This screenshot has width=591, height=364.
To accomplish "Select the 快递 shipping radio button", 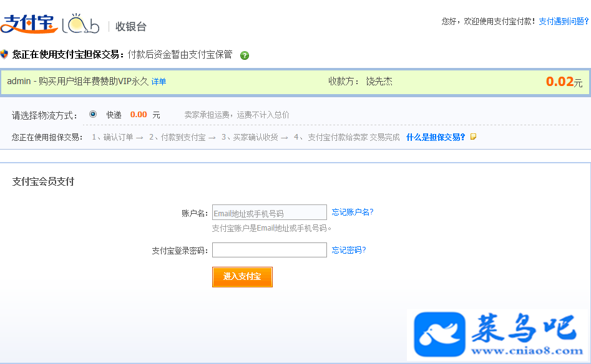I will [x=93, y=114].
